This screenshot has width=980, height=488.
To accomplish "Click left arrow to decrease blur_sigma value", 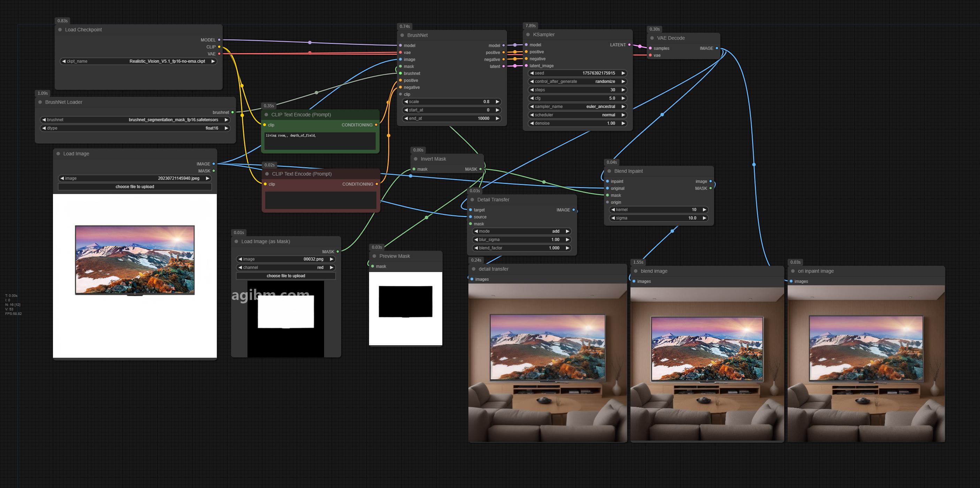I will (x=476, y=240).
